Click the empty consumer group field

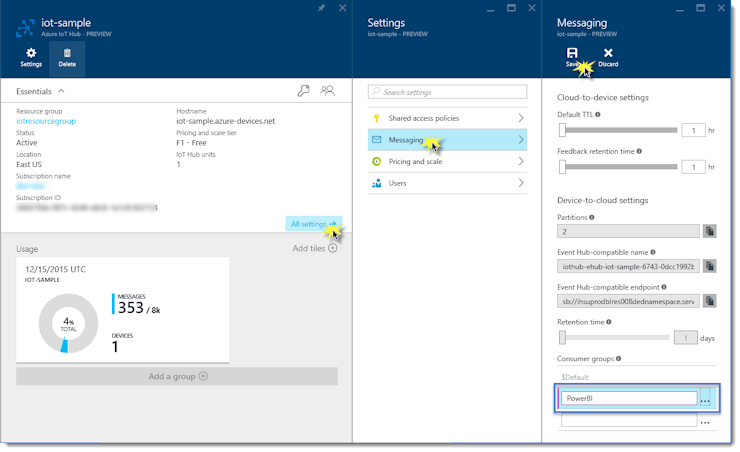click(x=629, y=420)
